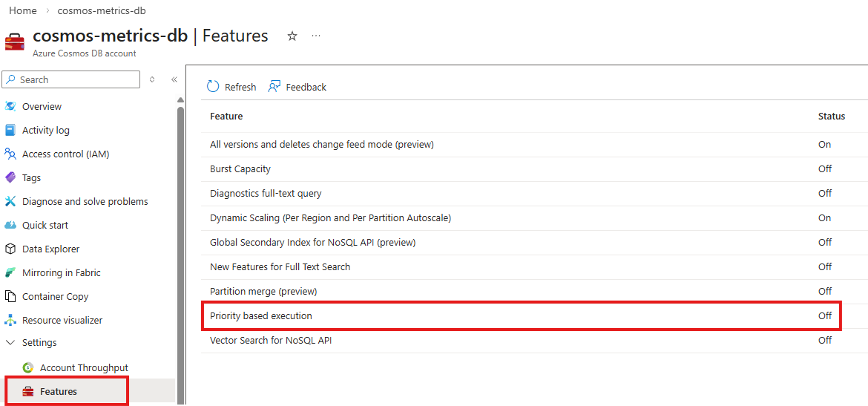This screenshot has height=406, width=868.
Task: Click the sidebar expand/collapse all arrows
Action: [x=152, y=79]
